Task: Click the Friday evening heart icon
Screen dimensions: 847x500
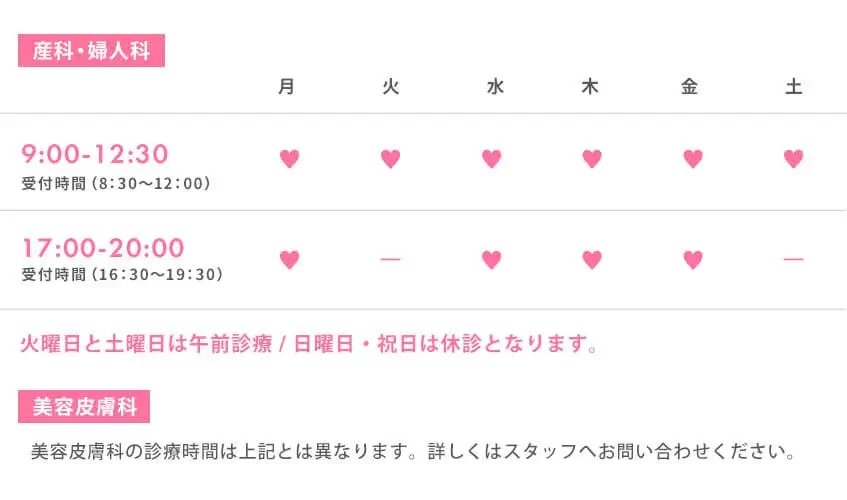Action: [692, 260]
